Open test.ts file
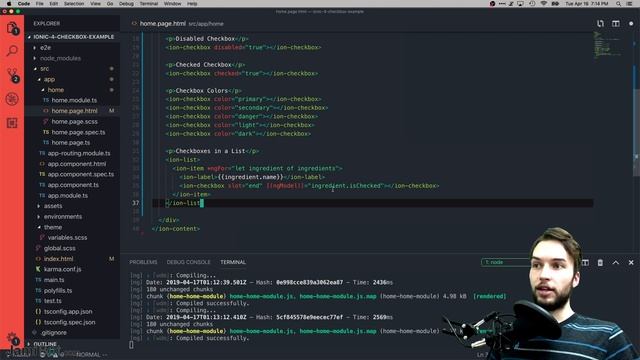Image resolution: width=640 pixels, height=360 pixels. point(53,301)
